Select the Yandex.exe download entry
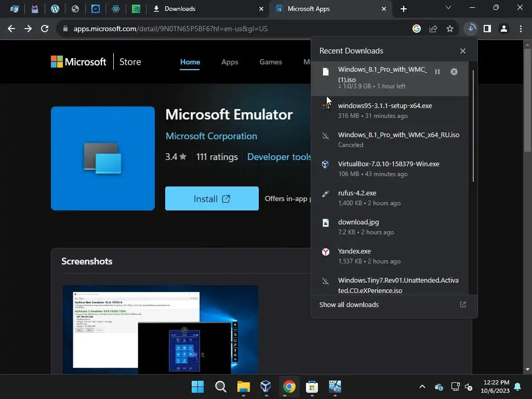 point(390,256)
